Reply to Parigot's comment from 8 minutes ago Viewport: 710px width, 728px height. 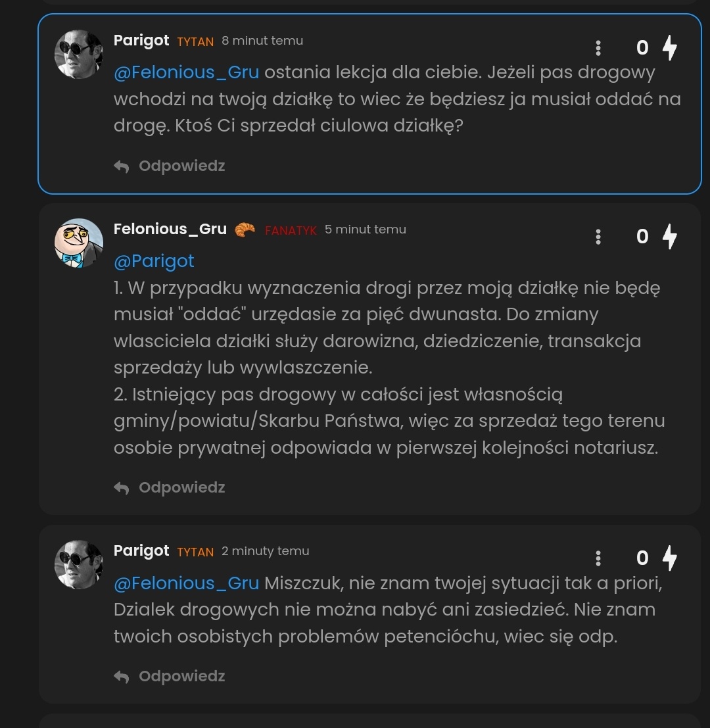coord(170,166)
